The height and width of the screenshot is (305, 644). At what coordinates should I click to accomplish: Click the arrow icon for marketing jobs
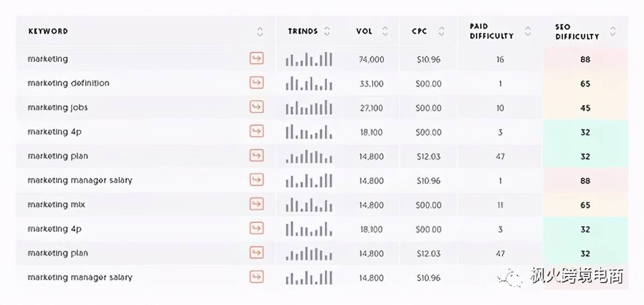256,107
